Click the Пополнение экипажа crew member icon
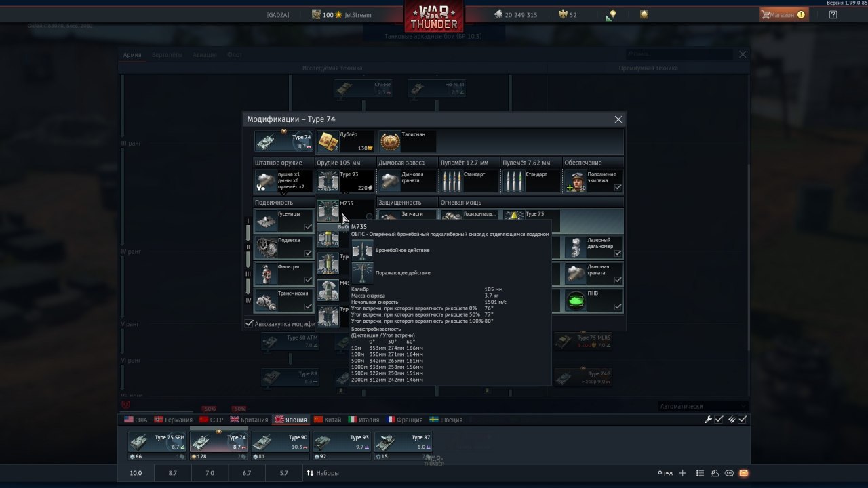This screenshot has width=868, height=488. pyautogui.click(x=576, y=181)
